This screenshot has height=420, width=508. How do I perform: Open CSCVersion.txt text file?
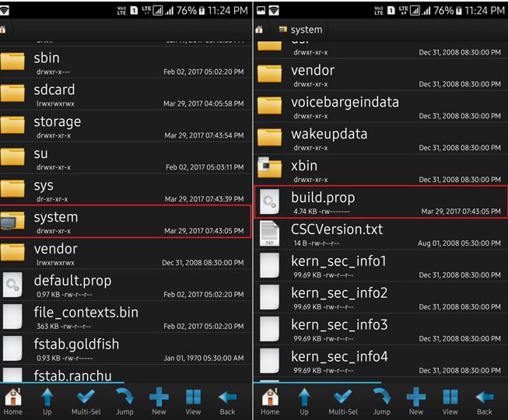(x=381, y=233)
